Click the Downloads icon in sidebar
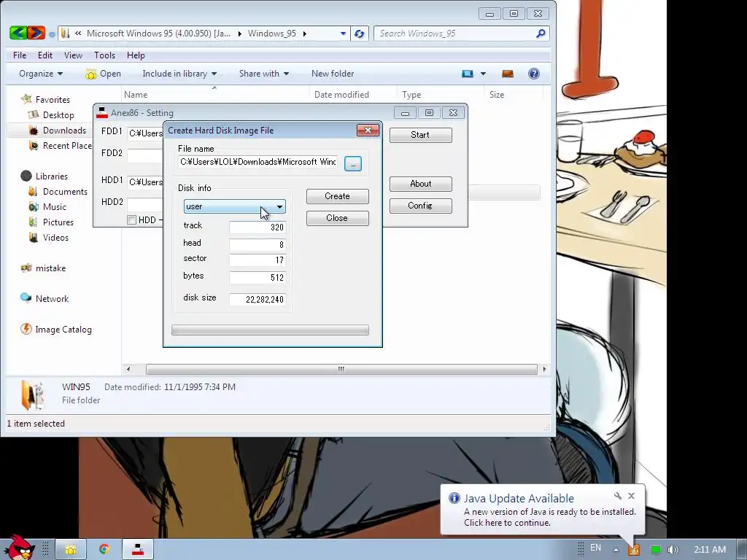This screenshot has height=560, width=747. (34, 130)
